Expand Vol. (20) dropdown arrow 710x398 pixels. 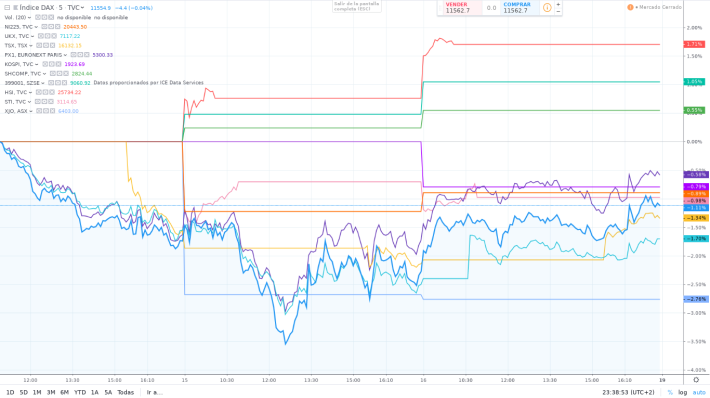(x=29, y=18)
